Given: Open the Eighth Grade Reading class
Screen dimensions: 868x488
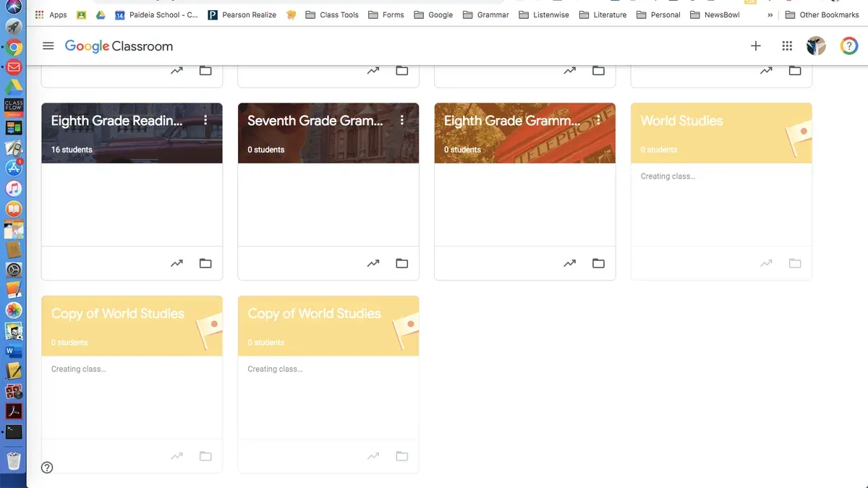Looking at the screenshot, I should (117, 121).
